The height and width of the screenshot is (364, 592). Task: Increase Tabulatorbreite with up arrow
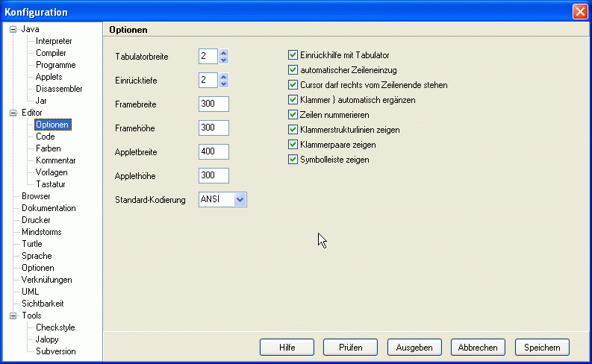point(223,53)
